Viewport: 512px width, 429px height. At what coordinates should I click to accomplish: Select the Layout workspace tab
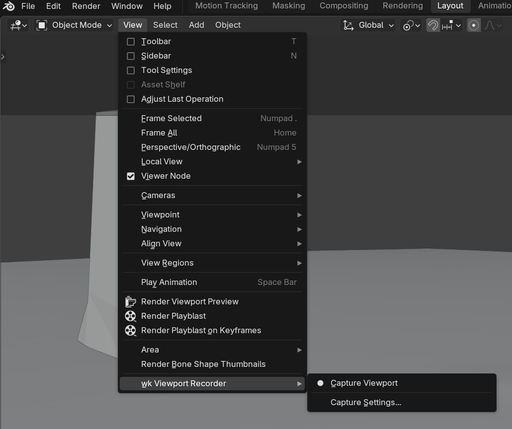tap(450, 6)
